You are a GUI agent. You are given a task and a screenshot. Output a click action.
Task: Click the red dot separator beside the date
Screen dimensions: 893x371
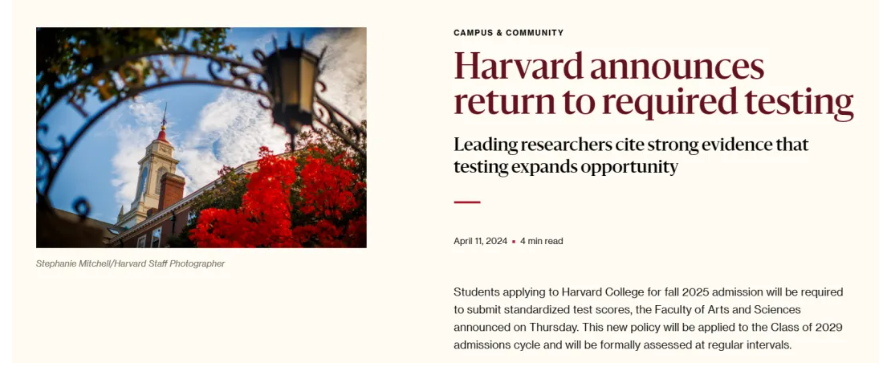pyautogui.click(x=513, y=242)
